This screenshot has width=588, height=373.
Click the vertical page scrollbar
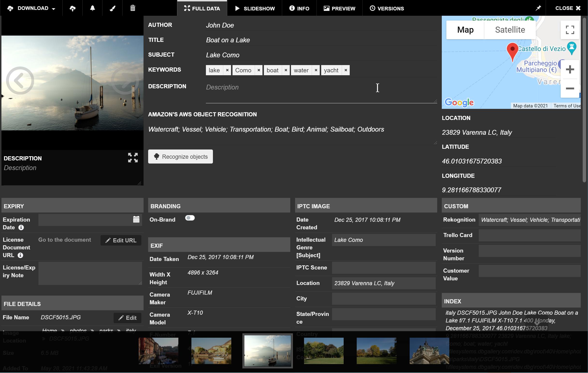584,100
